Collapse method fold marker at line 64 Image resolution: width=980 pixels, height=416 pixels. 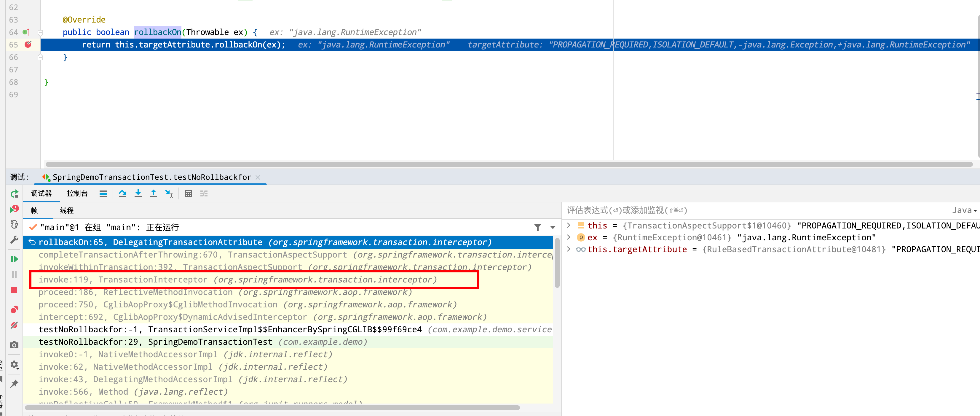click(40, 32)
